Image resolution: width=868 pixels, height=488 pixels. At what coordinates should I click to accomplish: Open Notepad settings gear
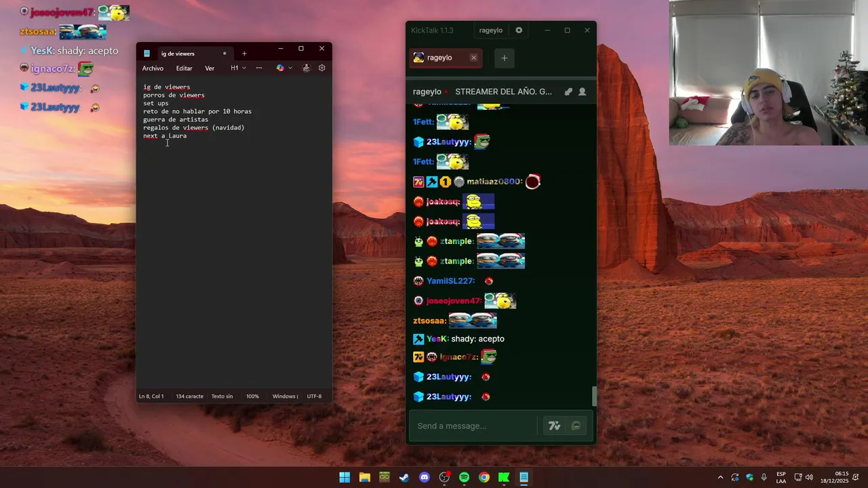pos(322,68)
